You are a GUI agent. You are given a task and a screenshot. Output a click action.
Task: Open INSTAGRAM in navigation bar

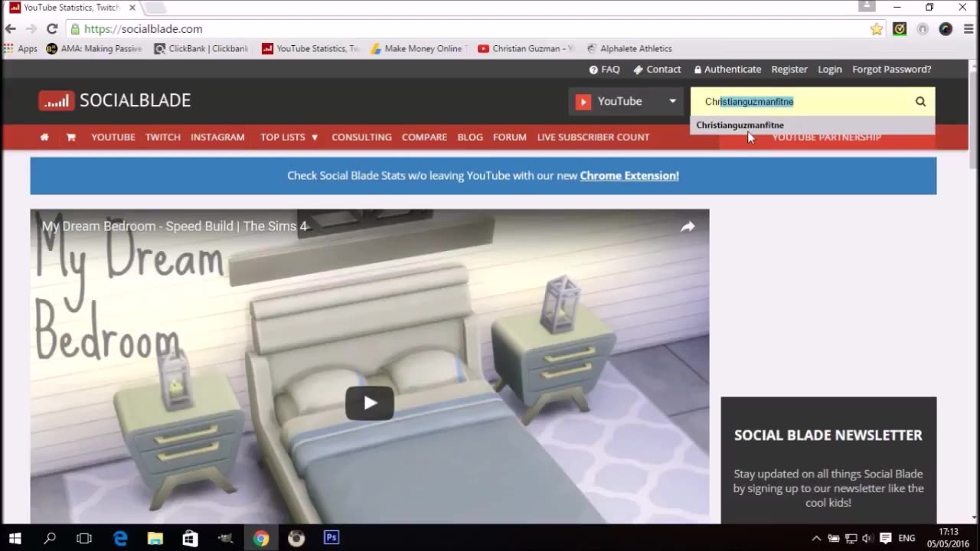point(217,137)
